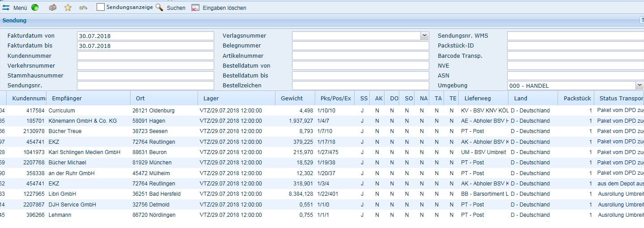Viewport: 644px width, 228px height.
Task: Click the Eingaben löschen clear icon
Action: 195,8
